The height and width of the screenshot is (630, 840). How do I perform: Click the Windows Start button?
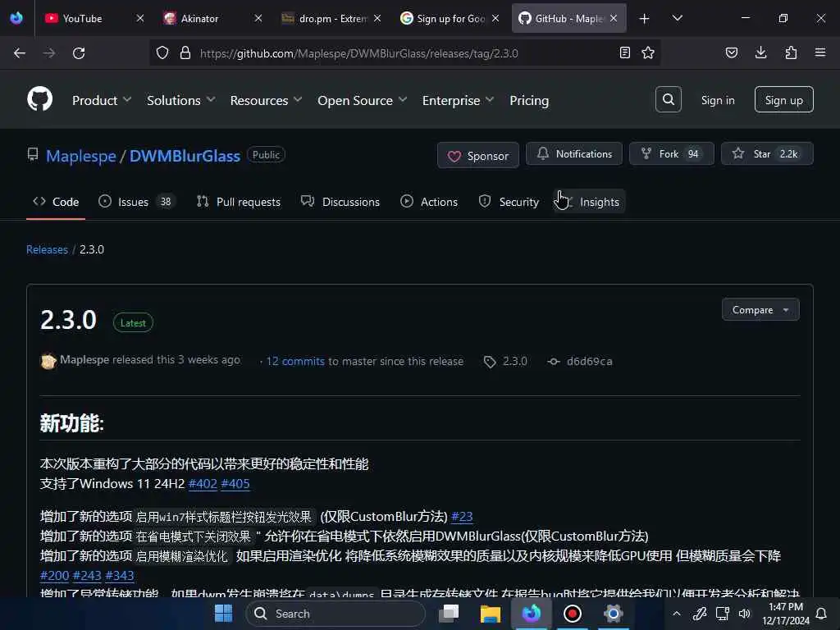coord(223,614)
